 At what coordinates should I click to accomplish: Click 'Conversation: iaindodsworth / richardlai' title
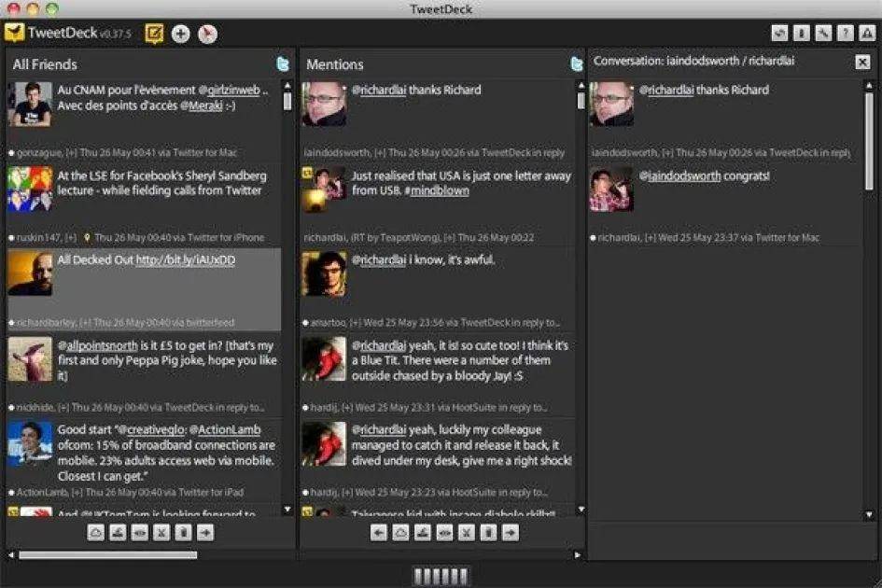(693, 61)
